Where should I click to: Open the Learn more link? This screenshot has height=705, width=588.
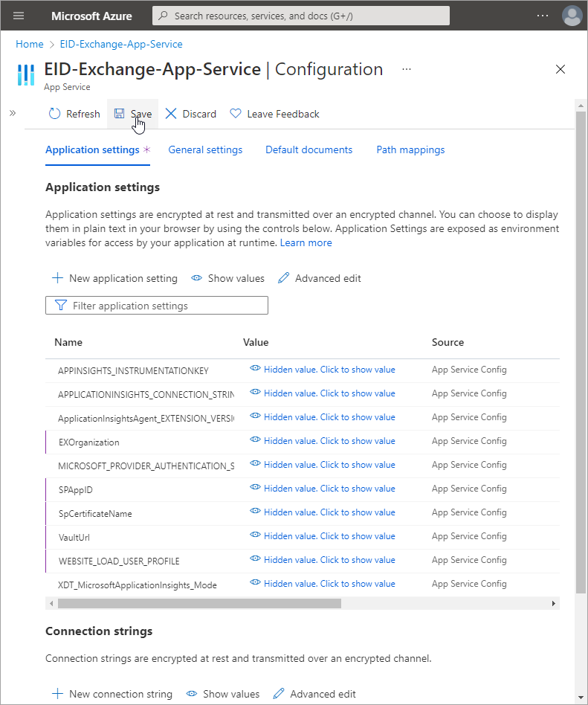point(306,242)
